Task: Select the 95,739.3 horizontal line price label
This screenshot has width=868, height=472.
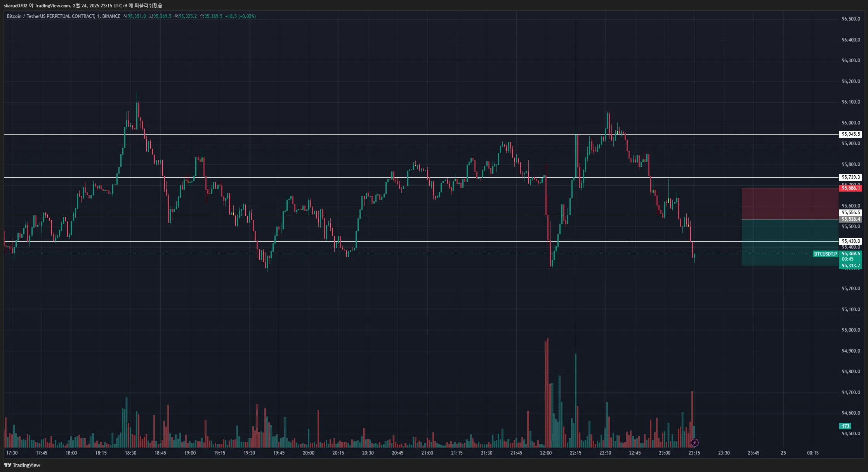Action: pos(851,177)
